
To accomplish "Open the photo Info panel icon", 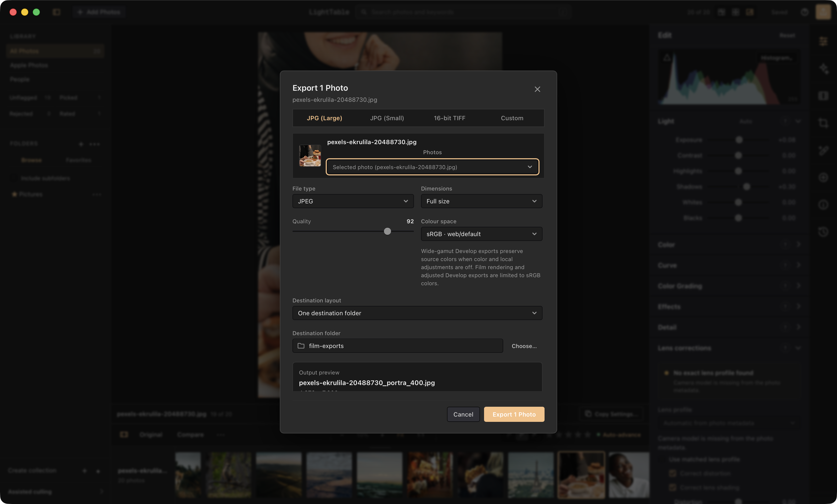I will (x=823, y=204).
